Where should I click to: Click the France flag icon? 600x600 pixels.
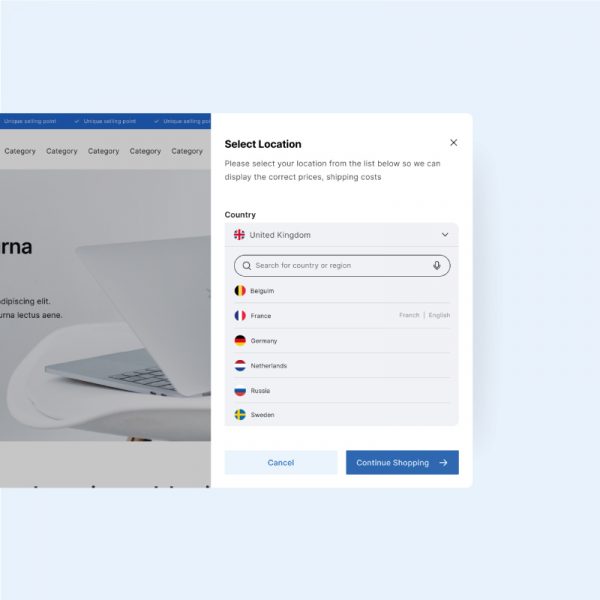click(x=240, y=316)
